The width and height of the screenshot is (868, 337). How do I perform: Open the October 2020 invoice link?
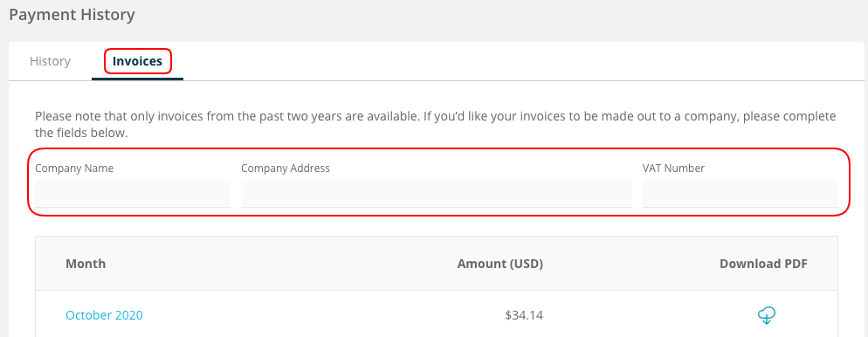(104, 315)
